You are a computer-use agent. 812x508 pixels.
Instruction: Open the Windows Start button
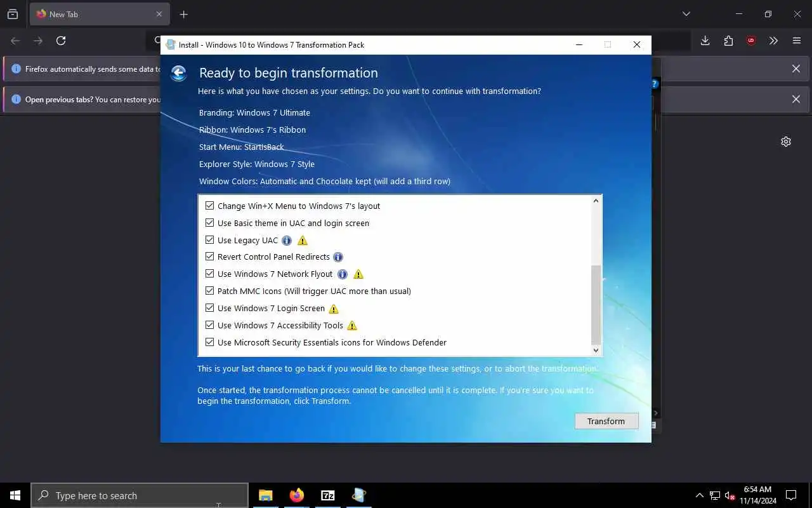15,495
